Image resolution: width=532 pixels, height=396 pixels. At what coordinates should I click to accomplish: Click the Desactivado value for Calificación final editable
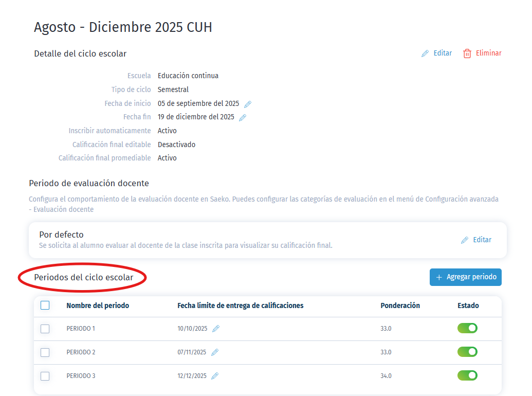[176, 145]
